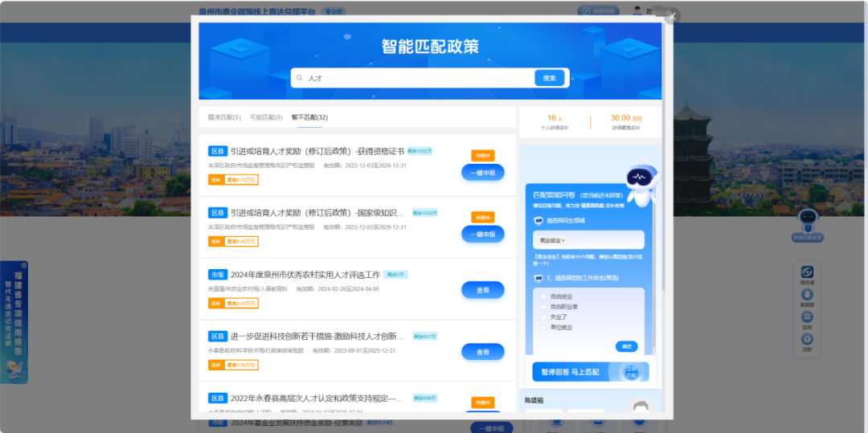
Task: Click the second icon in right floating toolbar
Action: (x=807, y=296)
